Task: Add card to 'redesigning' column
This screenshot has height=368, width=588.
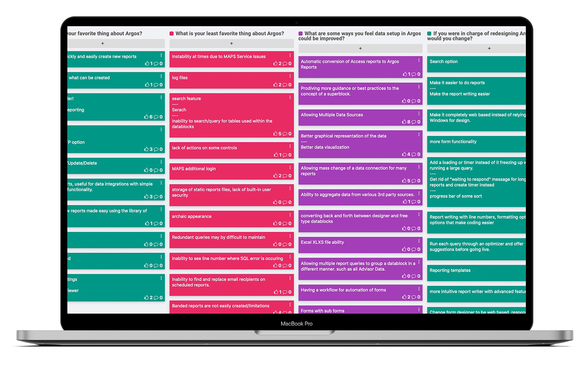Action: point(477,48)
